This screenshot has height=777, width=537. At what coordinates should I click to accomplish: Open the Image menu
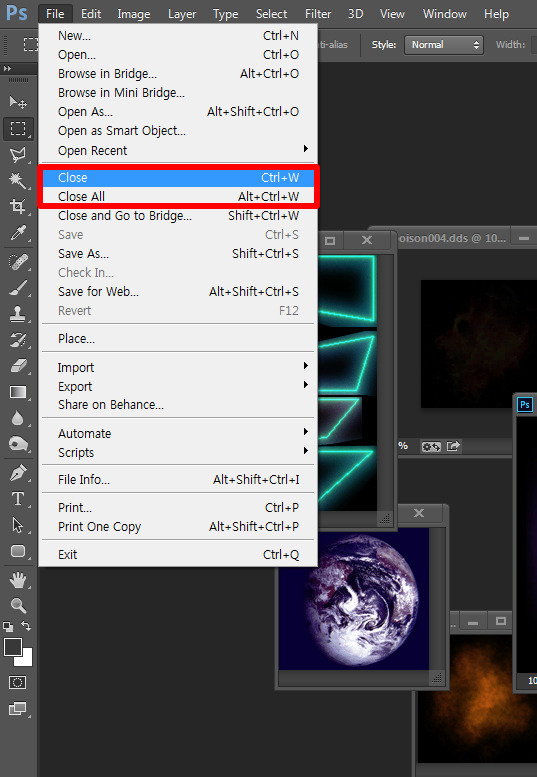pos(134,14)
